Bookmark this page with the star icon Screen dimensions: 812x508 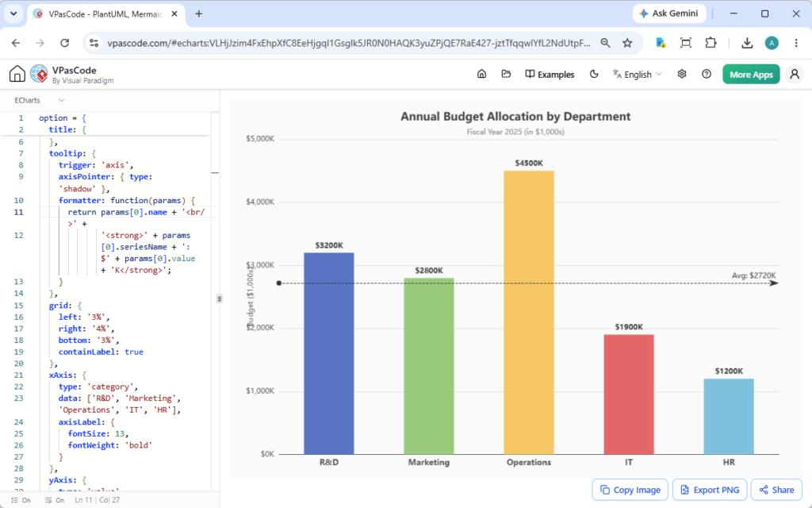click(x=627, y=43)
